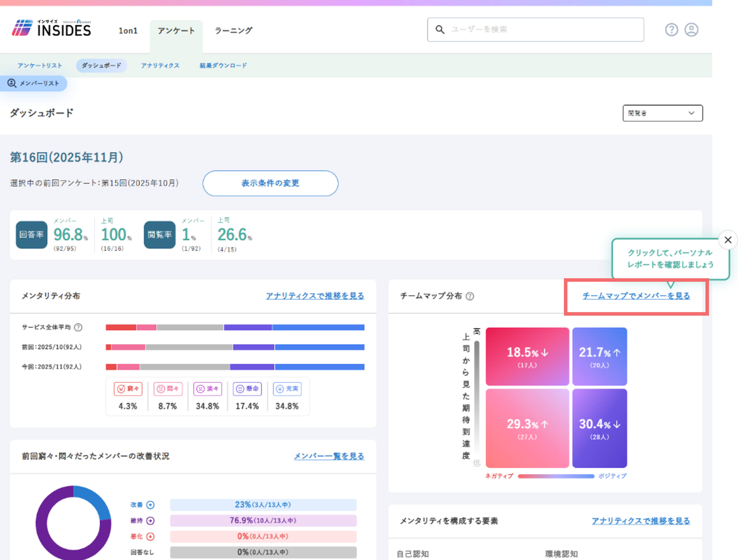738x560 pixels.
Task: Select the ダッシュボード sub-tab
Action: tap(101, 65)
